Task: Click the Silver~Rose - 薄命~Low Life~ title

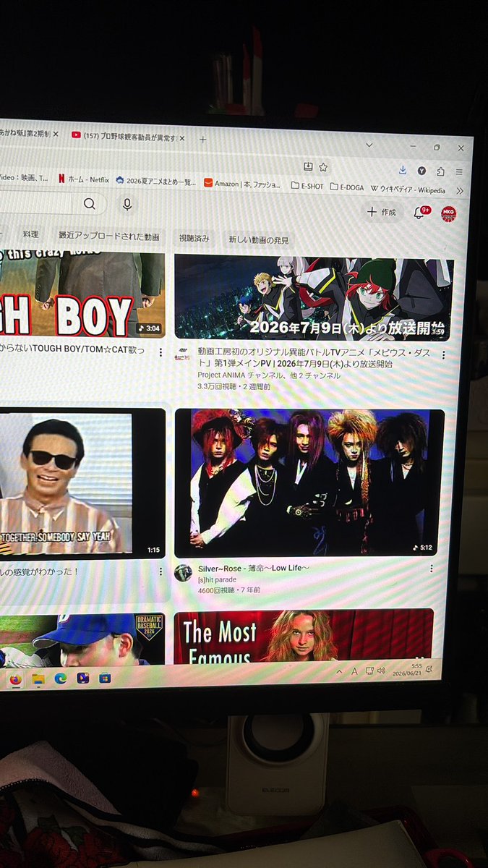Action: pos(254,569)
